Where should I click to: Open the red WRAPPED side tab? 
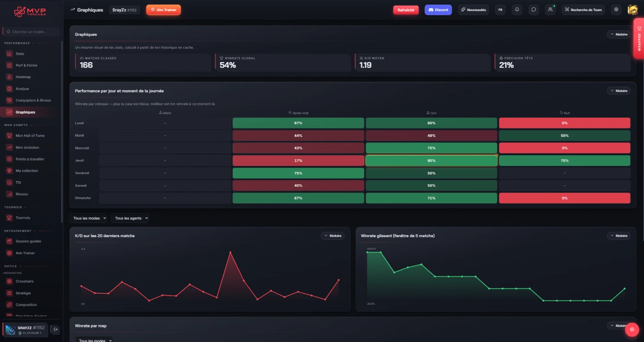pos(639,38)
